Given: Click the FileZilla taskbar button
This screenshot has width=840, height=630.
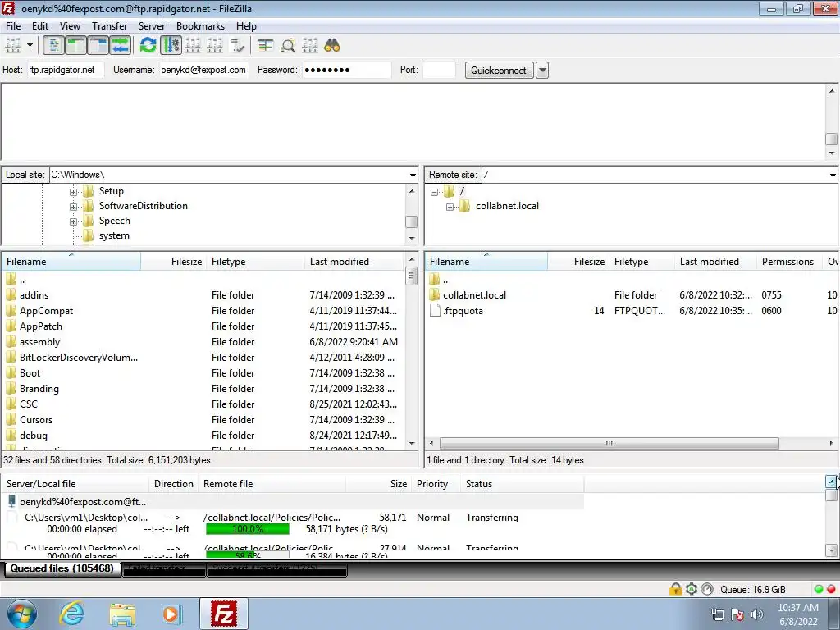Looking at the screenshot, I should point(224,614).
